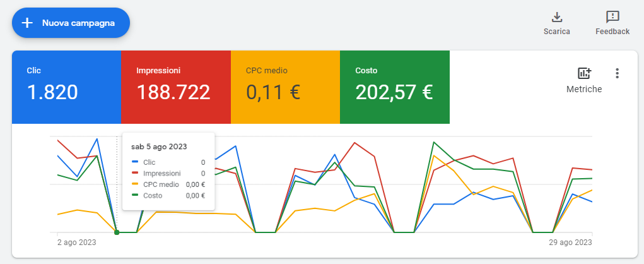
Task: Click the blue Clic legend marker in tooltip
Action: click(135, 162)
